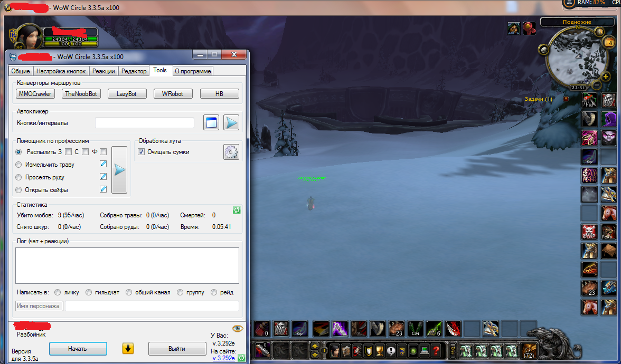Viewport: 621px width, 364px height.
Task: Check for updates via green icon near version link
Action: (241, 358)
